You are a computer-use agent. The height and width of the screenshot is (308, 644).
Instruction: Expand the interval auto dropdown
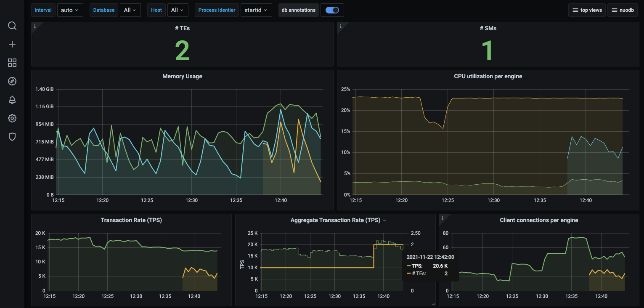click(x=70, y=10)
